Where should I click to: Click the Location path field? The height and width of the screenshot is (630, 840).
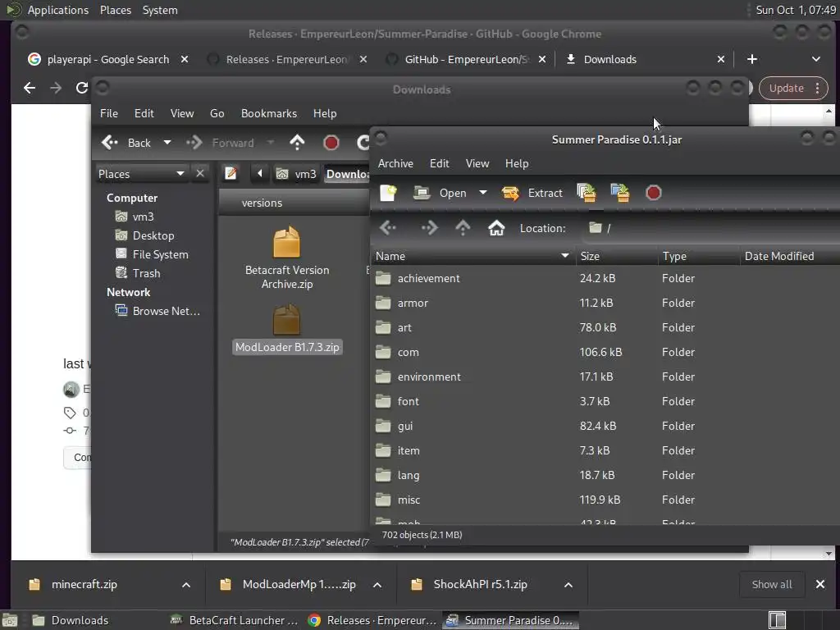coord(711,228)
